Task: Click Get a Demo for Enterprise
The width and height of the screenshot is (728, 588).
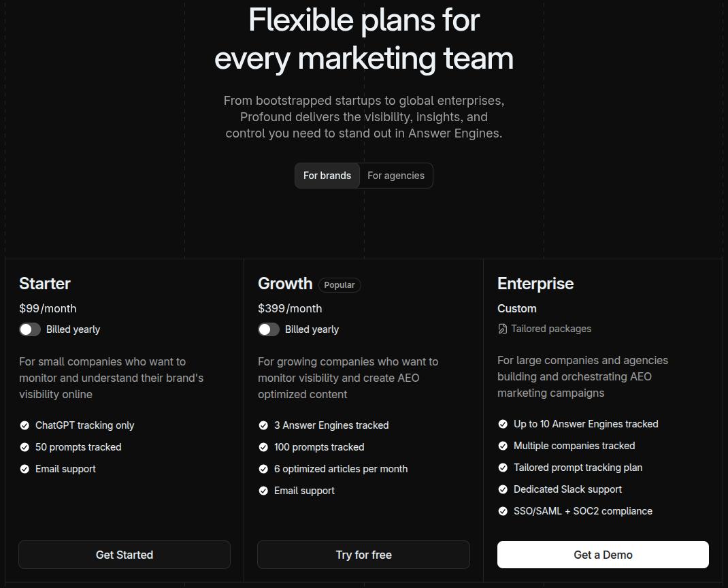Action: (602, 555)
